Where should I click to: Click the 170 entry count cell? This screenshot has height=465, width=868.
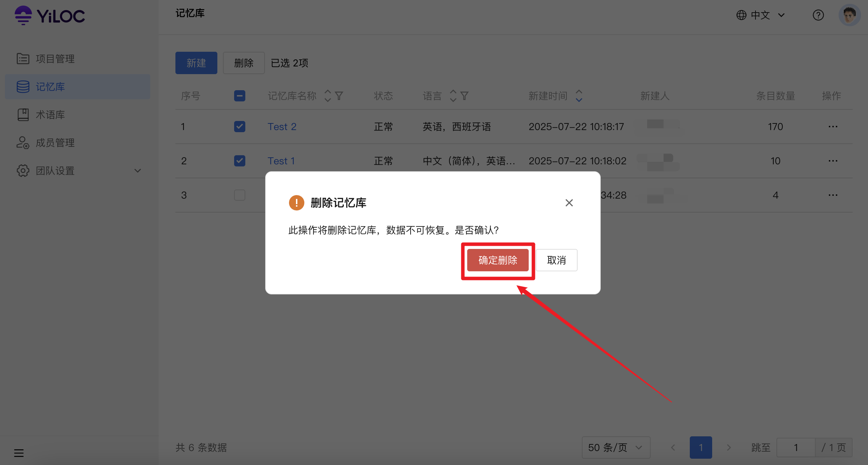coord(775,127)
